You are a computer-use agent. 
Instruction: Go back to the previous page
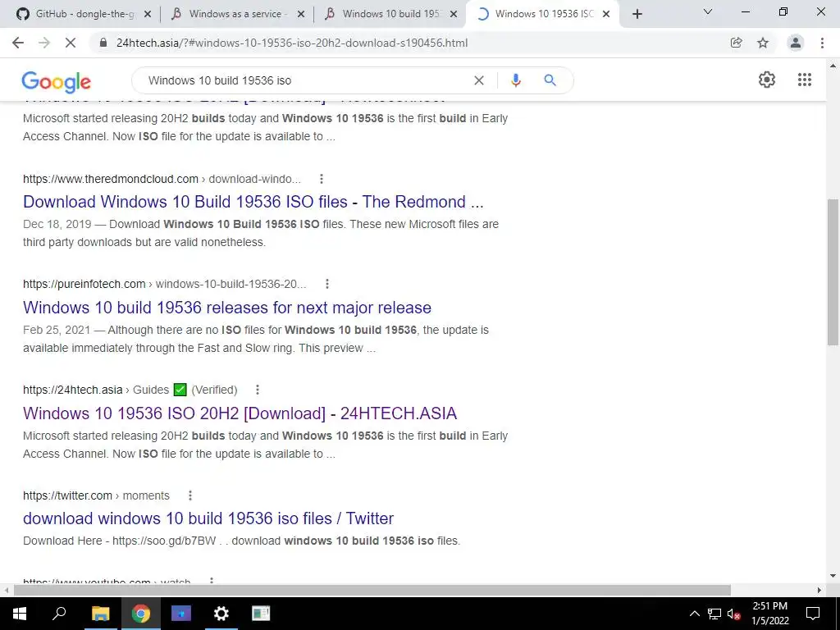point(18,43)
